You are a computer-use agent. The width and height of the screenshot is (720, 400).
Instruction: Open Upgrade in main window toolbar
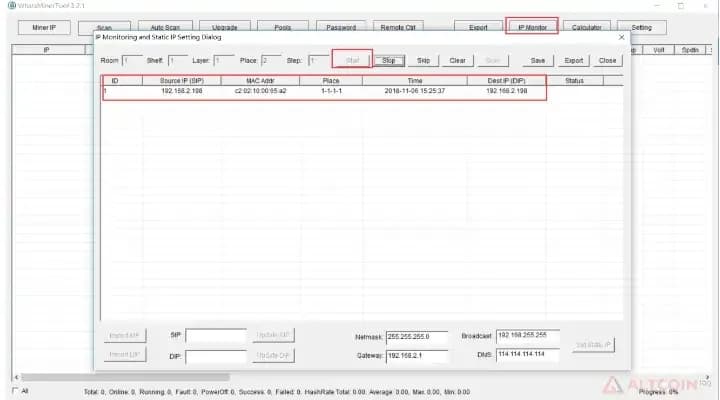tap(224, 28)
